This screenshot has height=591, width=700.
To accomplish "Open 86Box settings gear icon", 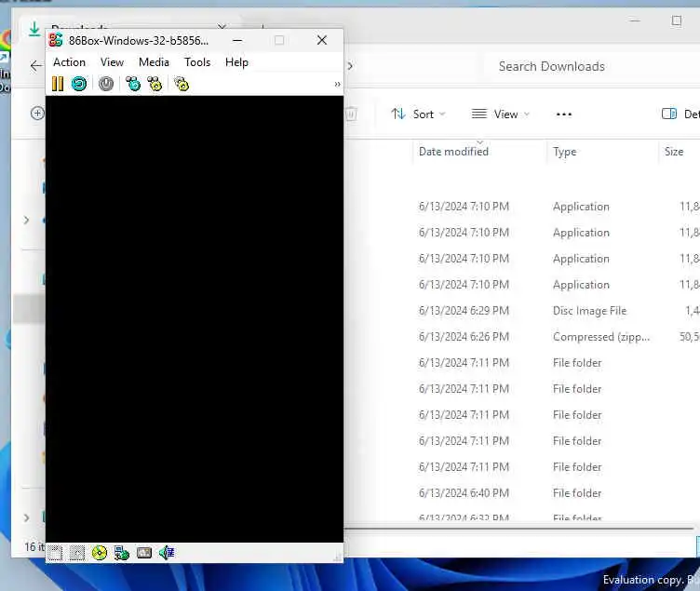I will (182, 84).
